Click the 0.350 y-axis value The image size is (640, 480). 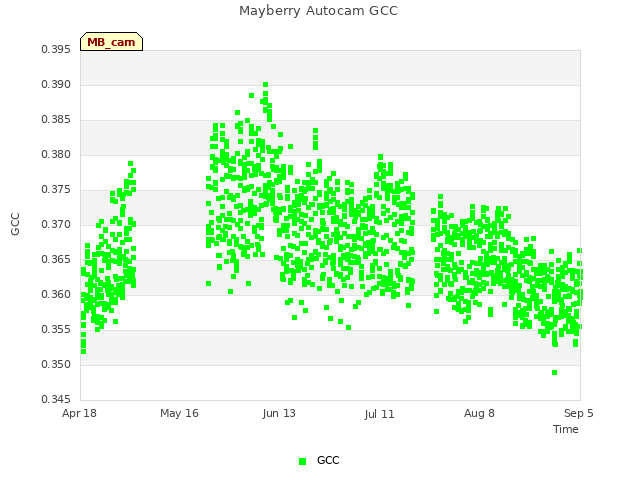56,364
